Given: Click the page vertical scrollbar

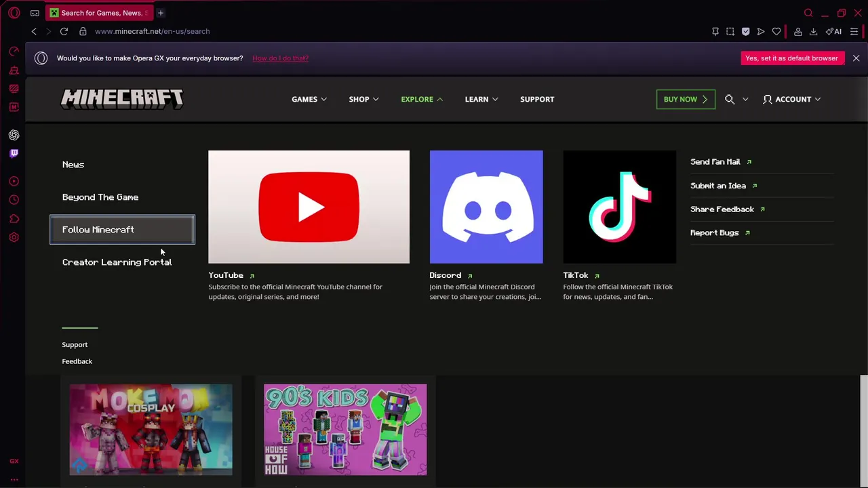Looking at the screenshot, I should 864,430.
